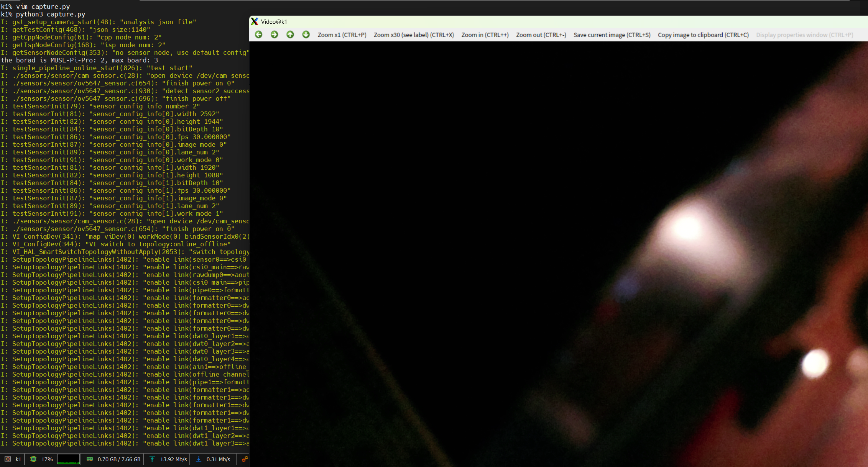Click the green right arrow pan button
868x467 pixels.
click(x=275, y=34)
